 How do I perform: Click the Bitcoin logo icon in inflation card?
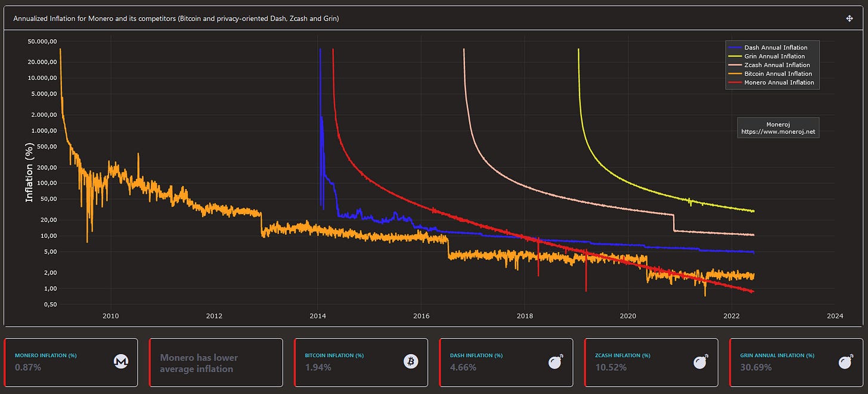point(411,361)
